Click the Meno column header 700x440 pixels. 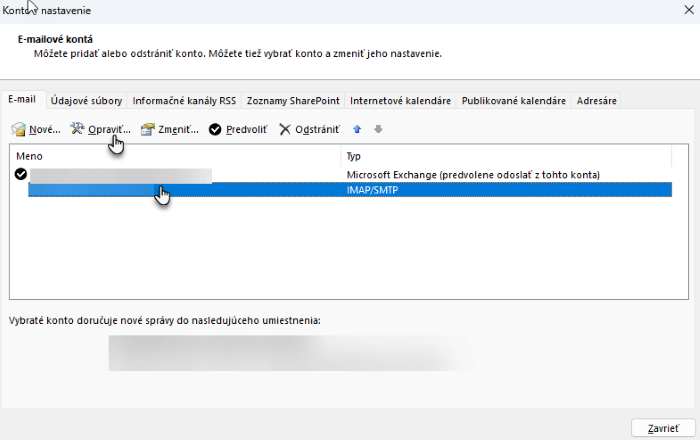pyautogui.click(x=175, y=156)
